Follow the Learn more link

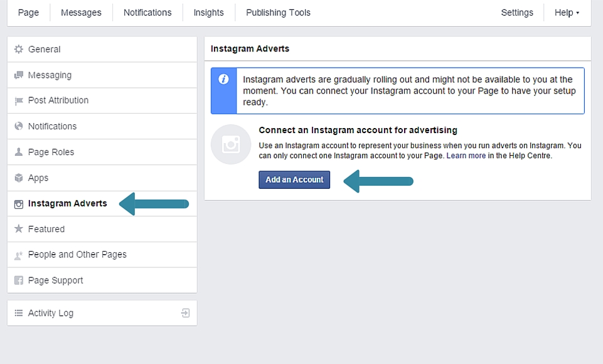(466, 156)
